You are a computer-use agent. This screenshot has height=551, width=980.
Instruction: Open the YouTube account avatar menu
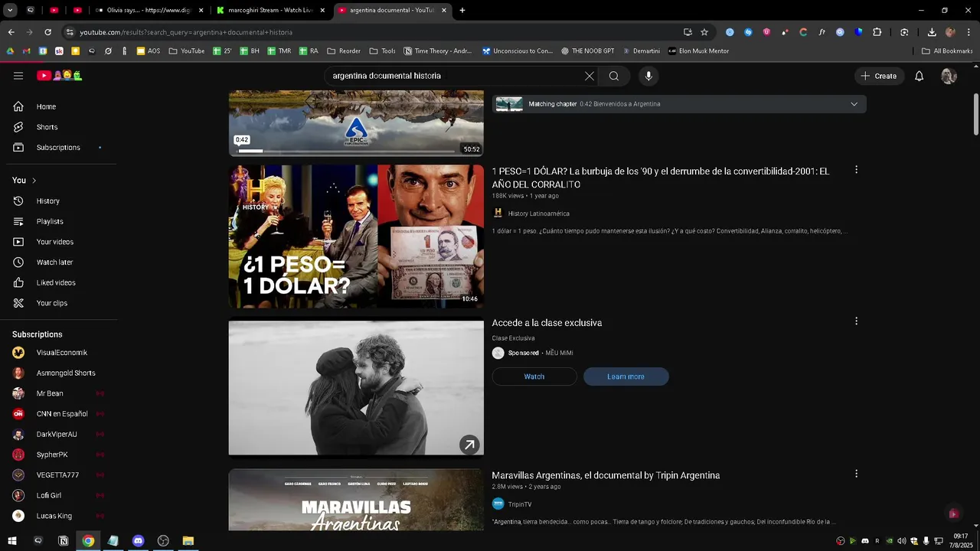pyautogui.click(x=949, y=76)
